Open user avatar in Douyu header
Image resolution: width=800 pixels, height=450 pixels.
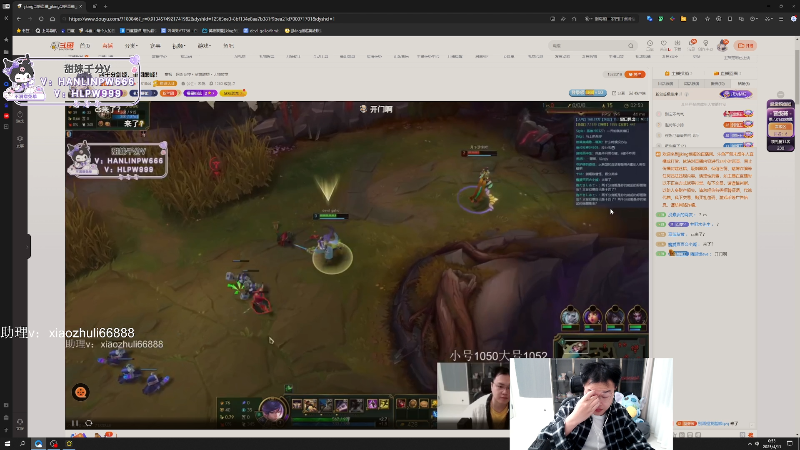click(722, 45)
